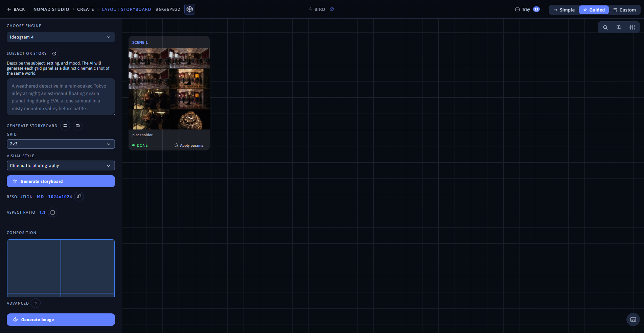Select the right composition panel
The width and height of the screenshot is (644, 333).
(88, 266)
